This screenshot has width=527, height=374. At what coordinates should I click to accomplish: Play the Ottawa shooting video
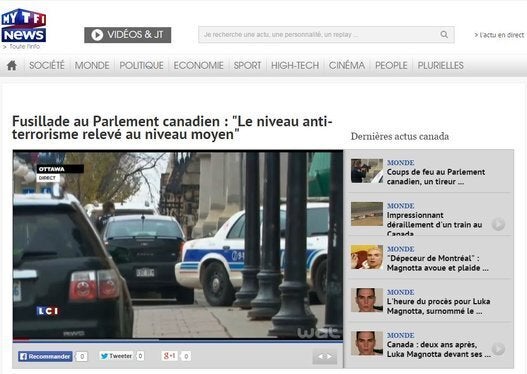tap(178, 245)
